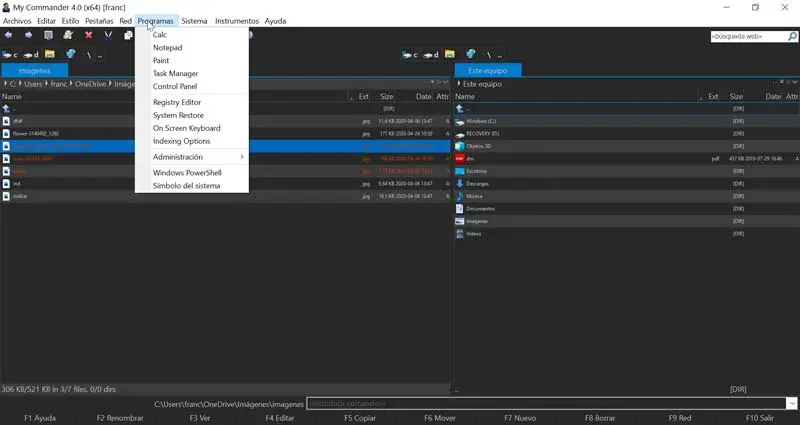The image size is (800, 425).
Task: Choose Control Panel menu entry
Action: pyautogui.click(x=192, y=86)
